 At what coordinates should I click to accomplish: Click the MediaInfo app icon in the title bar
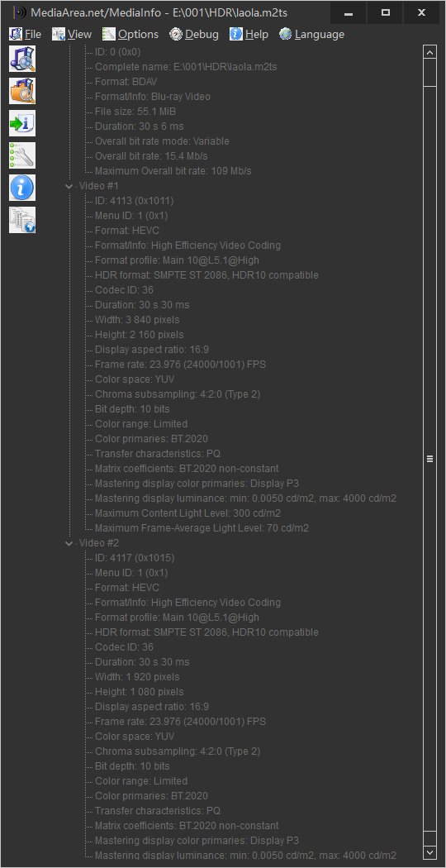click(21, 12)
